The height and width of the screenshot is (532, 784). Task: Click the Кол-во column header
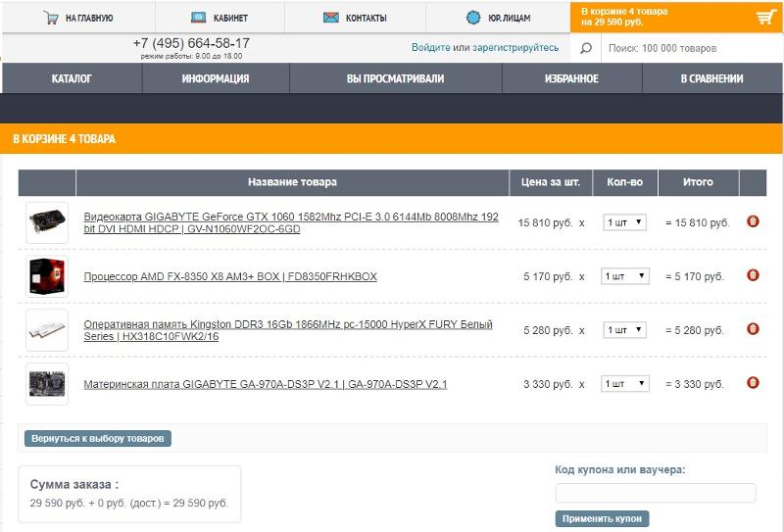tap(625, 182)
